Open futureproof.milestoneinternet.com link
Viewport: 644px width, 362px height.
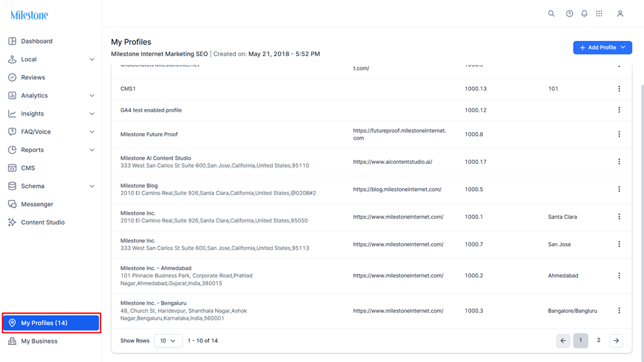pyautogui.click(x=399, y=134)
